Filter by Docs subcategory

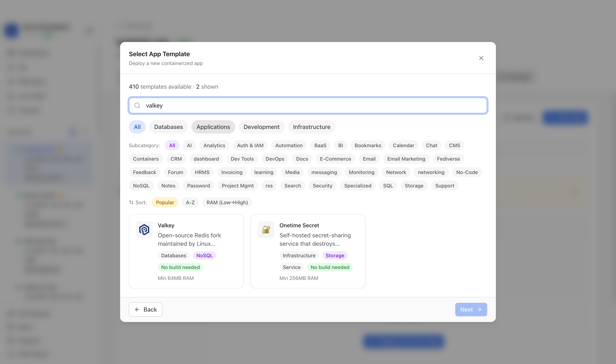(x=302, y=159)
